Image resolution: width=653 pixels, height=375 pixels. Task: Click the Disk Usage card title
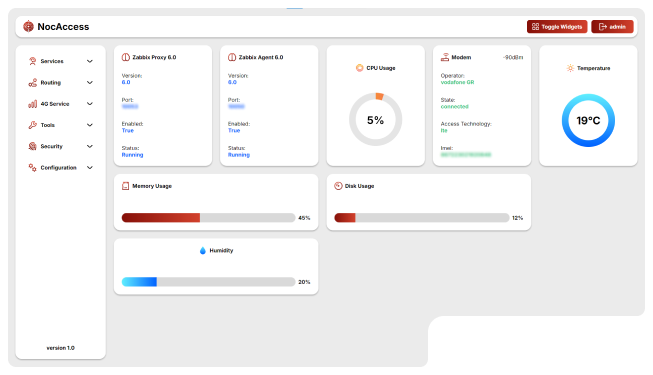coord(359,186)
